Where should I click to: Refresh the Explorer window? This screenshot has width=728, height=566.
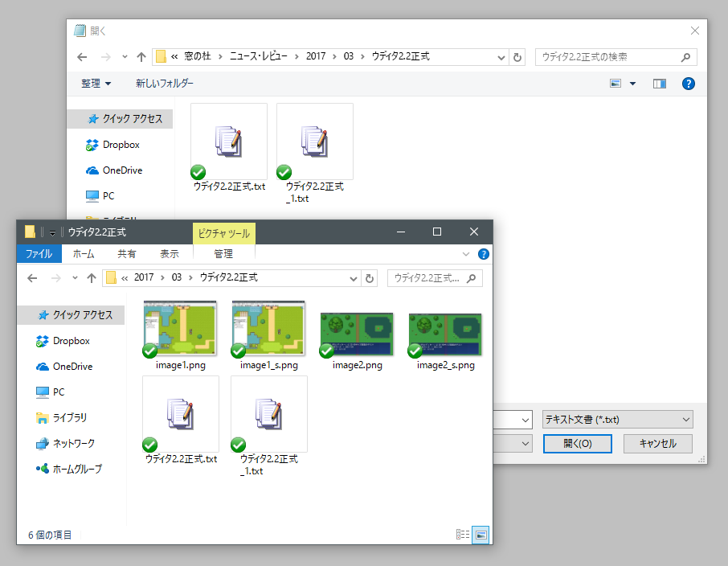[370, 278]
